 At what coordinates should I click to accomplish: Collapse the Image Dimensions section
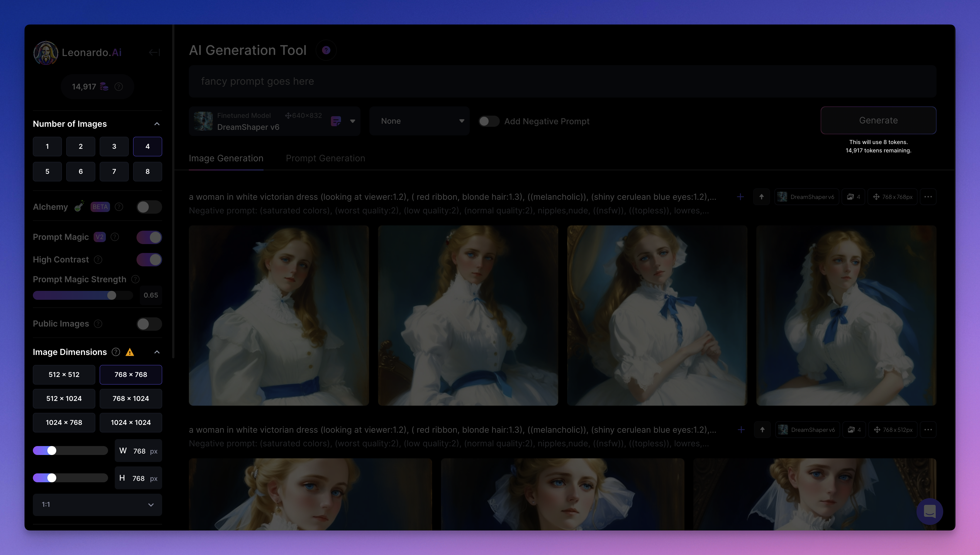point(157,352)
